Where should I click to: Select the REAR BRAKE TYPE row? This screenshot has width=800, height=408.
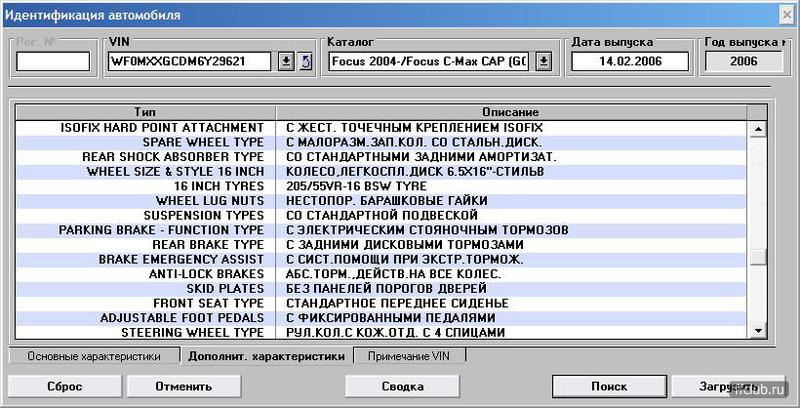coord(383,245)
